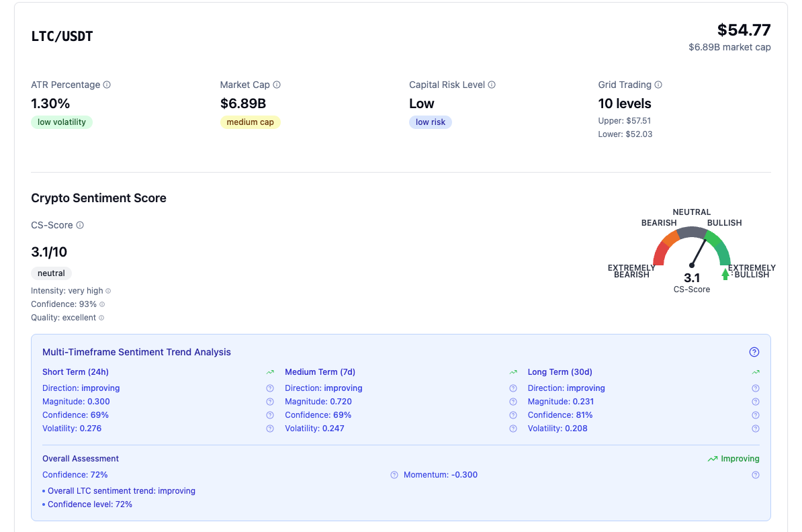Click the $54.77 price
This screenshot has width=802, height=532.
tap(744, 30)
